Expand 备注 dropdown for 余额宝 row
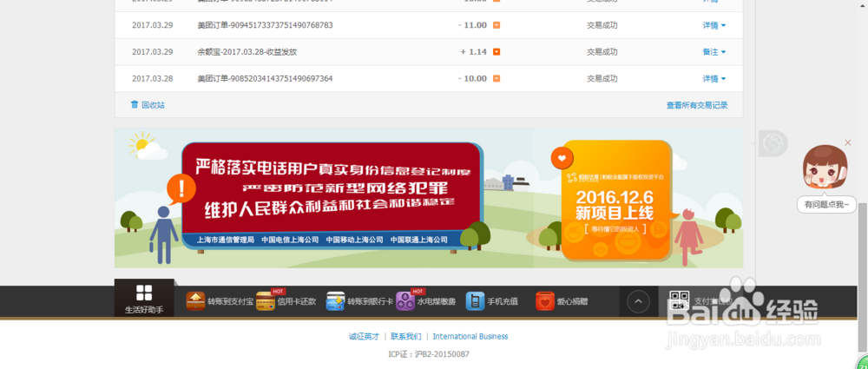 [714, 52]
